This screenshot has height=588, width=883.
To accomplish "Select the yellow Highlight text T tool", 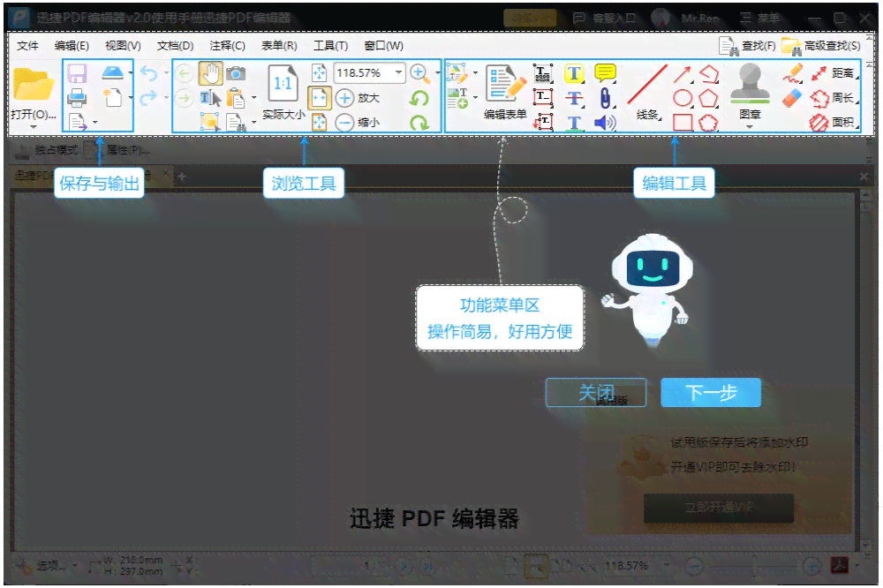I will [x=575, y=73].
